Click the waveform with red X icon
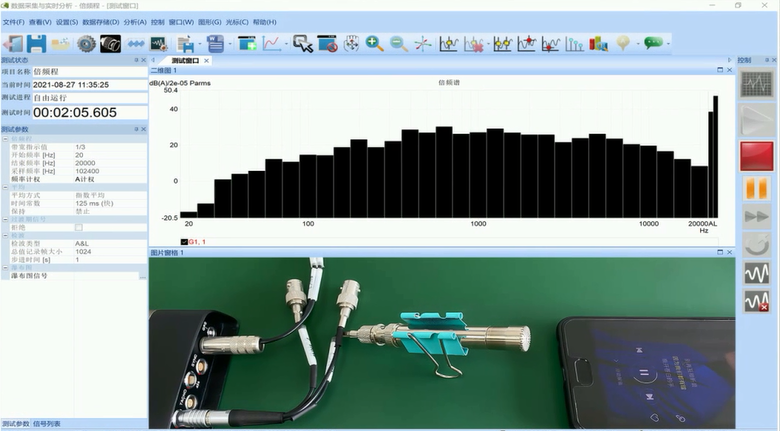Screen dimensions: 780x431 [757, 301]
